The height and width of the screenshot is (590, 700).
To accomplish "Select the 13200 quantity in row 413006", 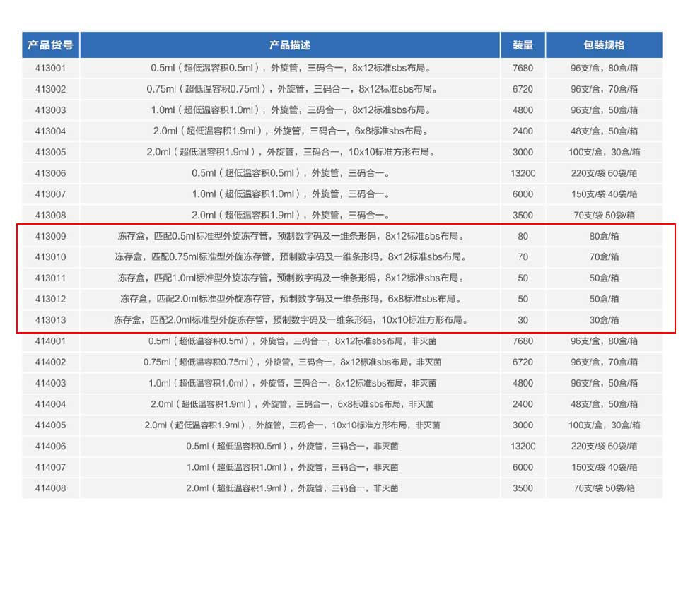I will coord(523,173).
